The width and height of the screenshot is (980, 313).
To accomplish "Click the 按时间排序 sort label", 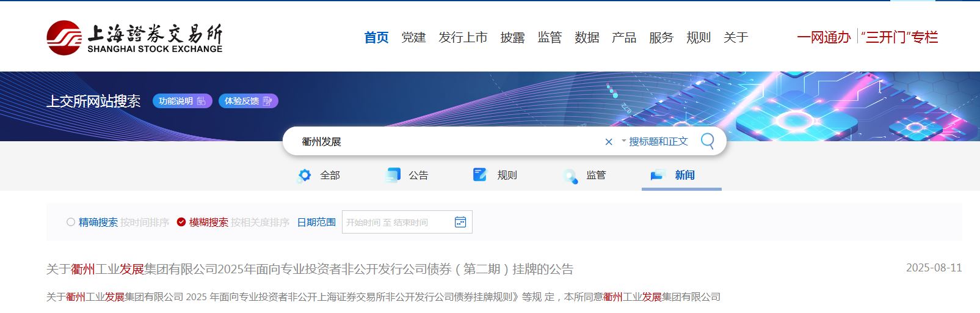I will [145, 223].
